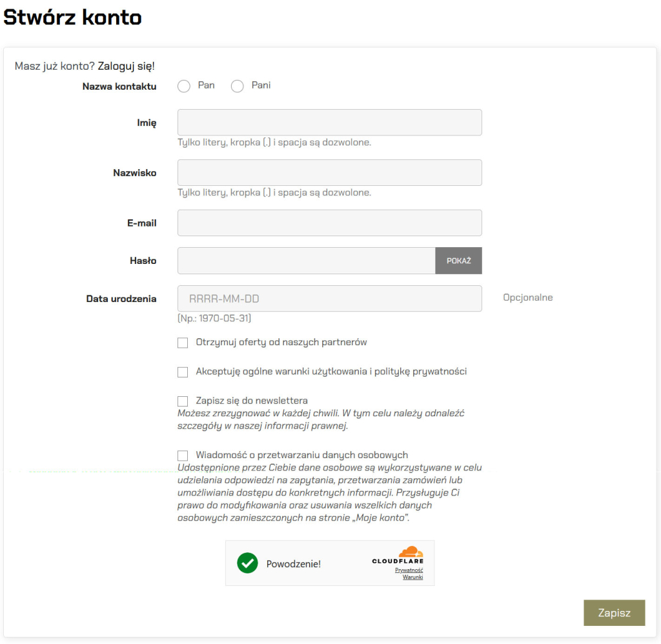Click the Cloudflare cloud logo

pyautogui.click(x=409, y=552)
